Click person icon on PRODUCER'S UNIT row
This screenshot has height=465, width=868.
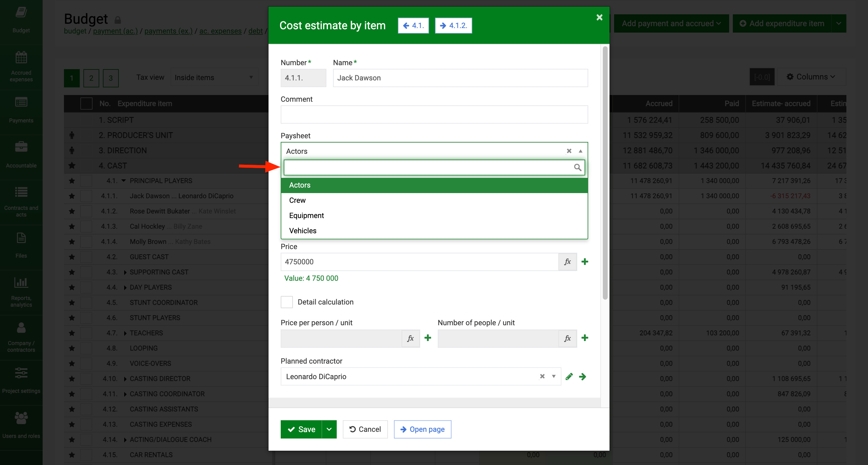pyautogui.click(x=72, y=135)
